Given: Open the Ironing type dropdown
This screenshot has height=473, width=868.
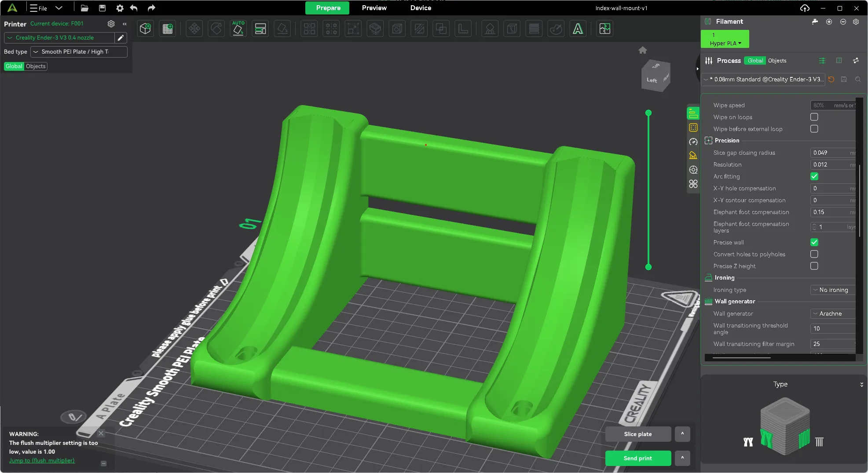Looking at the screenshot, I should pyautogui.click(x=832, y=290).
